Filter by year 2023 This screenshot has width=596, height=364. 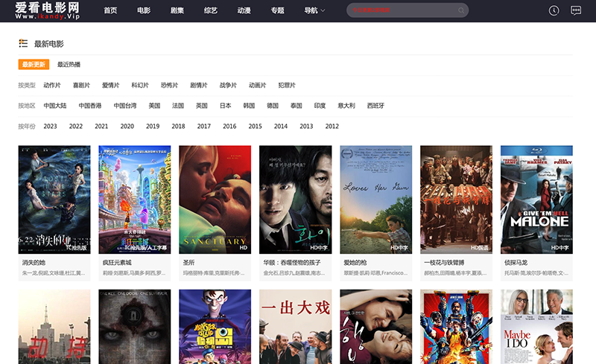(x=50, y=126)
